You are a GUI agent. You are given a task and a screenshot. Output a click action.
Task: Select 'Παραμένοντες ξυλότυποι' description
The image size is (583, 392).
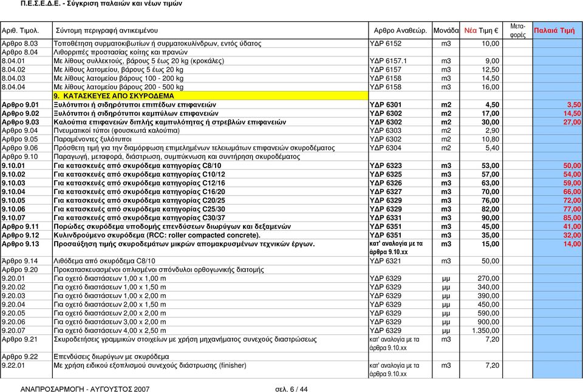coord(92,140)
